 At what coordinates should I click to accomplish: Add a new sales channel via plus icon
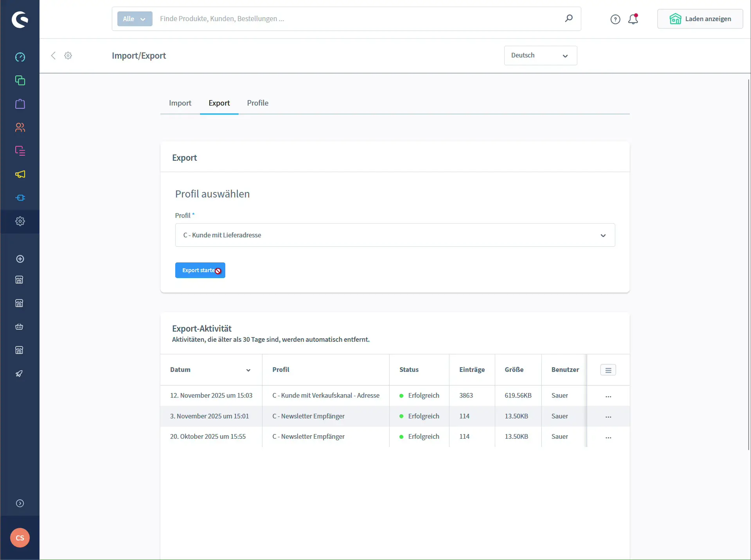(x=20, y=259)
